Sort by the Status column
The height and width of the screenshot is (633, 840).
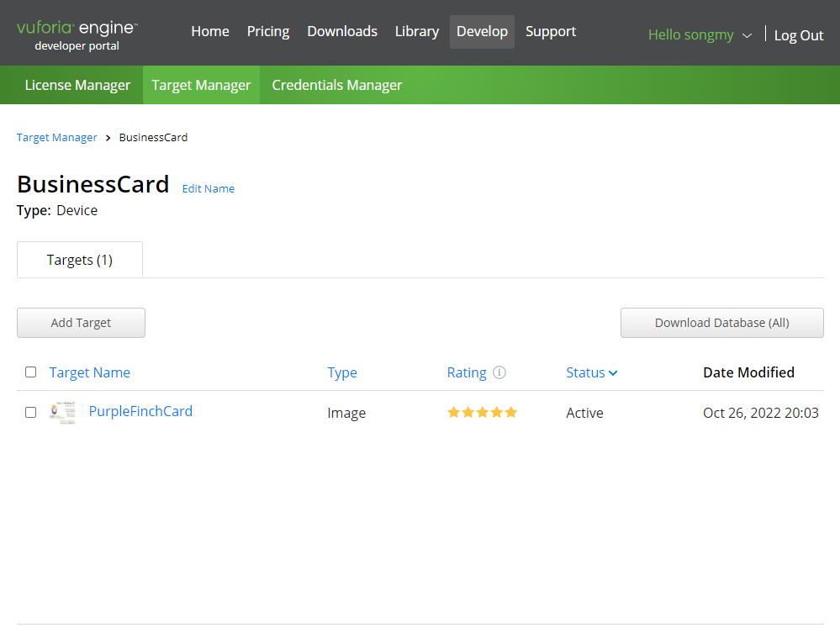(591, 372)
